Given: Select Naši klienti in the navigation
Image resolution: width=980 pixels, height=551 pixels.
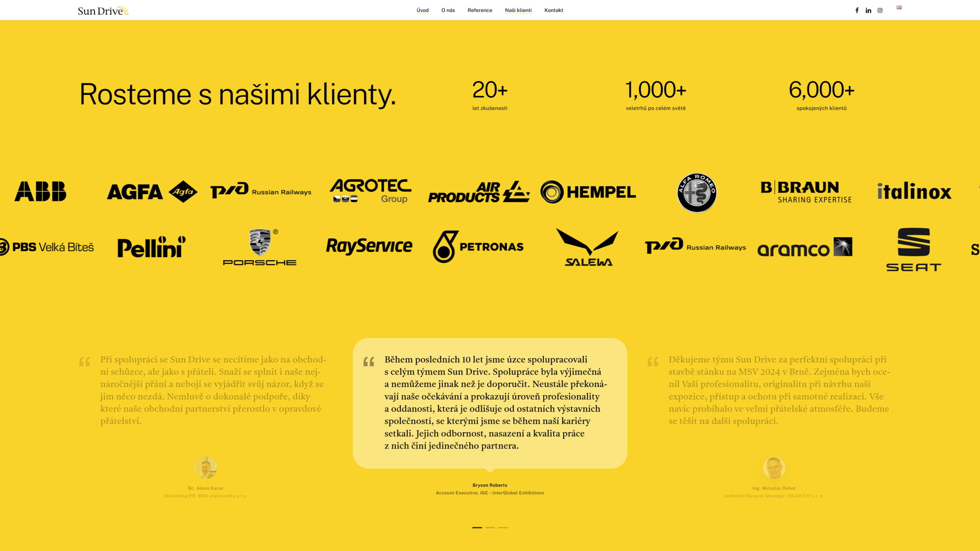Looking at the screenshot, I should click(518, 10).
